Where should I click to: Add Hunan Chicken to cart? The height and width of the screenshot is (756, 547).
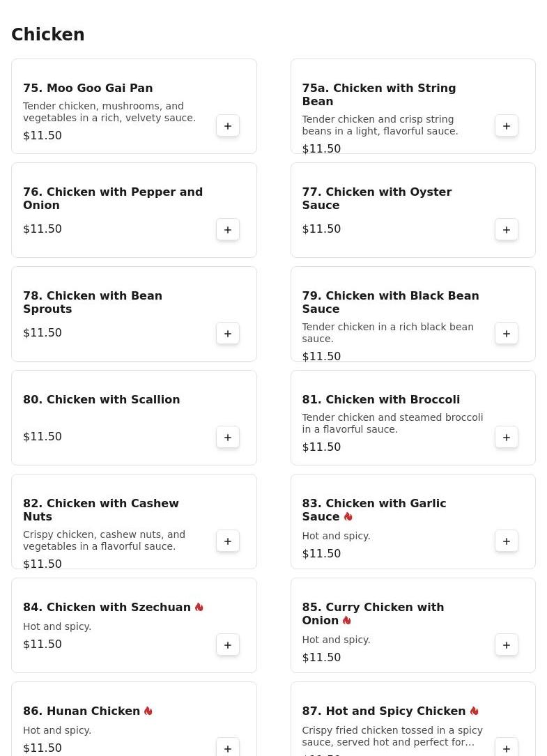tap(228, 748)
